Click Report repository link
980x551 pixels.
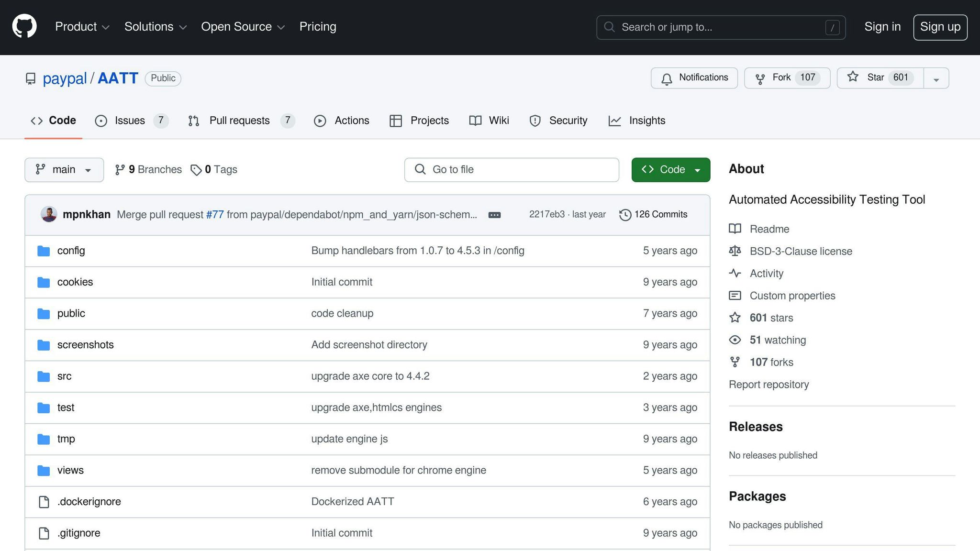pos(768,385)
